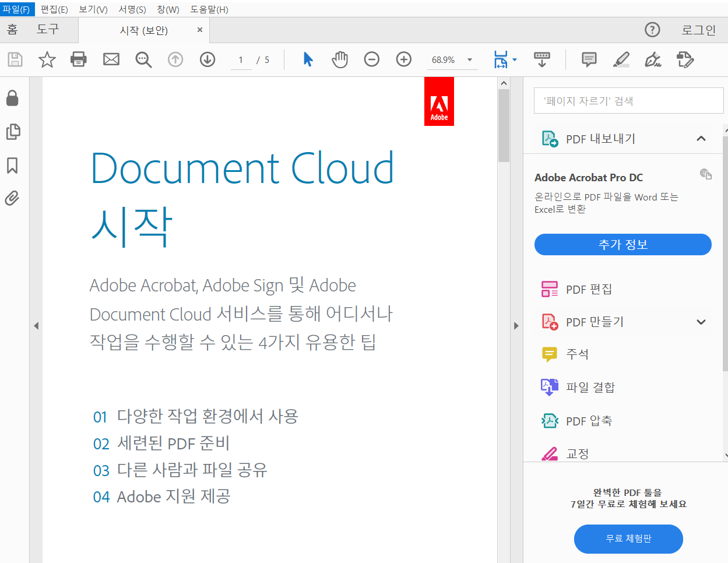Click the help question mark icon
This screenshot has width=728, height=563.
pyautogui.click(x=652, y=30)
